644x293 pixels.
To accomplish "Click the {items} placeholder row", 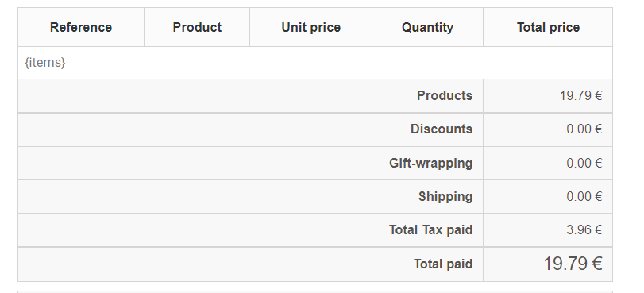I will (x=315, y=63).
